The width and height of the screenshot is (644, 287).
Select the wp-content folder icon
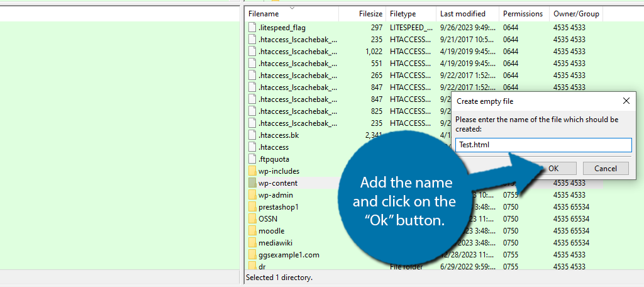(x=252, y=183)
